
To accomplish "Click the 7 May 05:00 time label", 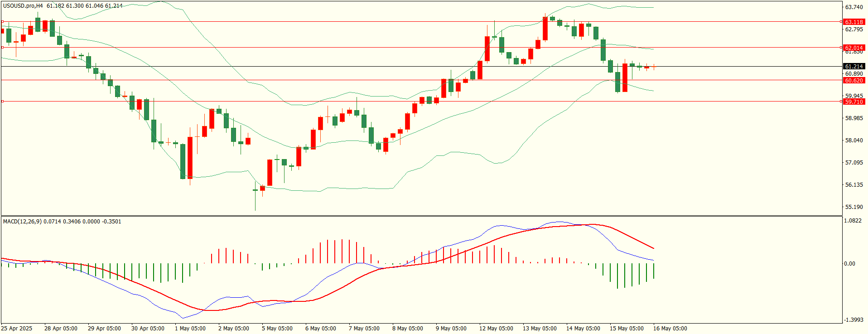I will point(364,329).
